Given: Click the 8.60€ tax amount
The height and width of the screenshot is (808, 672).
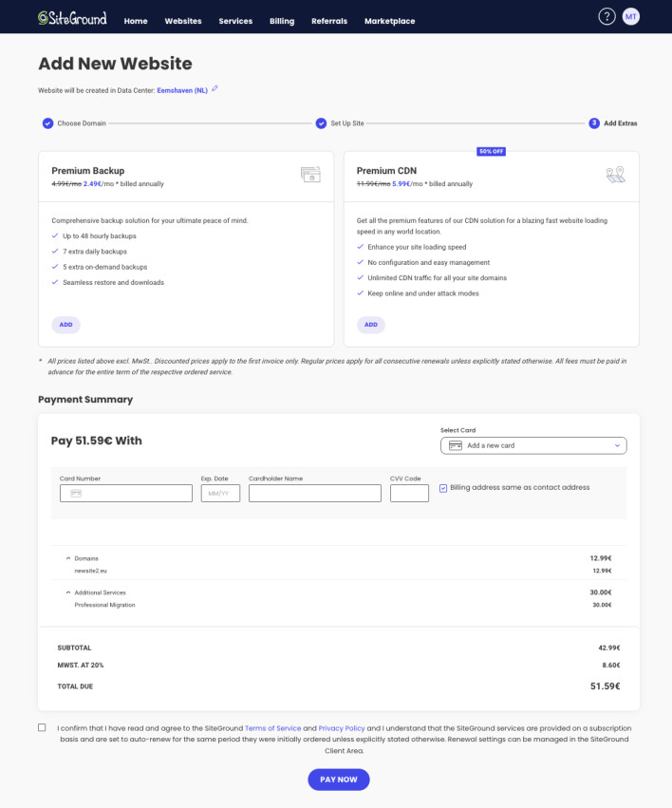Looking at the screenshot, I should pyautogui.click(x=610, y=666).
